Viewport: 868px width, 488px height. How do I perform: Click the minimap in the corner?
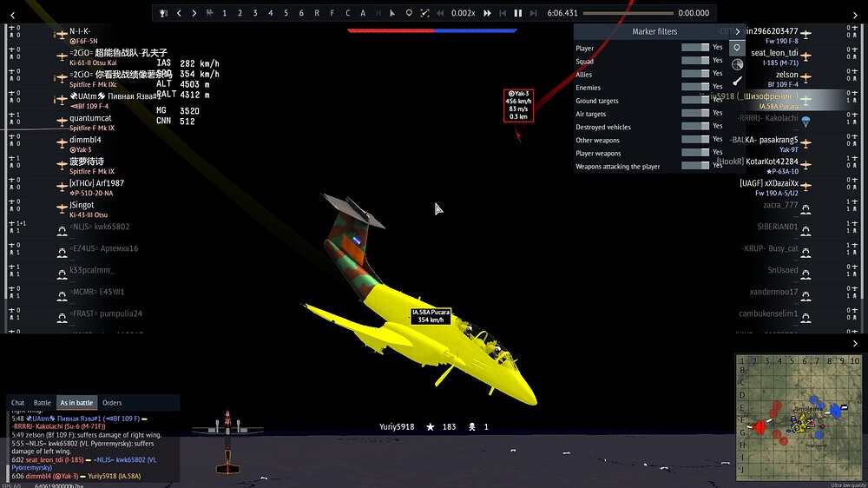tap(799, 417)
